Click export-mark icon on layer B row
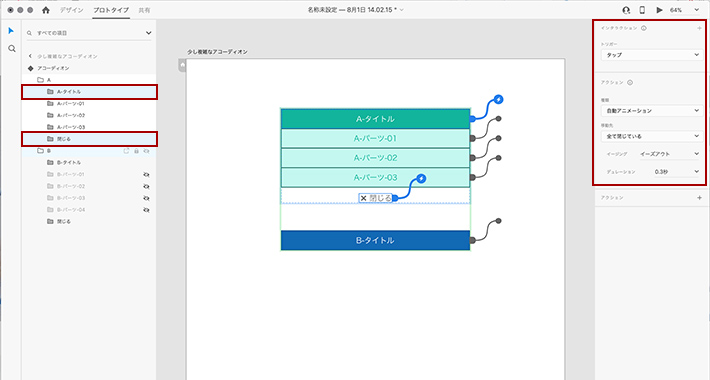 (126, 151)
